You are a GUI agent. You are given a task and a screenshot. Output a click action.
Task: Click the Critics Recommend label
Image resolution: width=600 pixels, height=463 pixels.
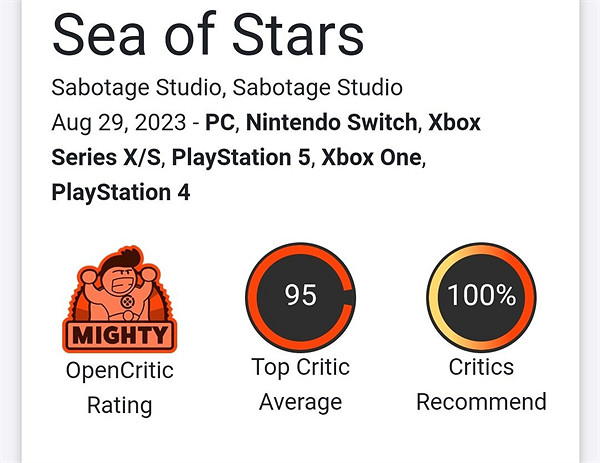481,385
